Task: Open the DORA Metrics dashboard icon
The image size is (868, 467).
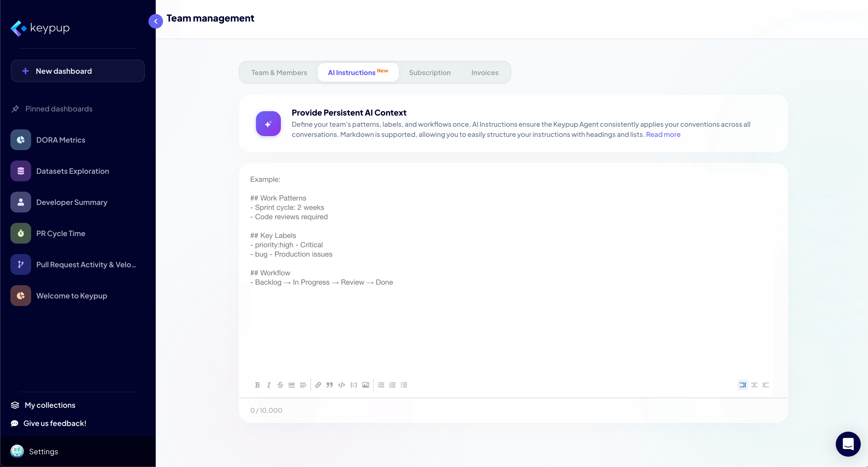Action: (21, 139)
